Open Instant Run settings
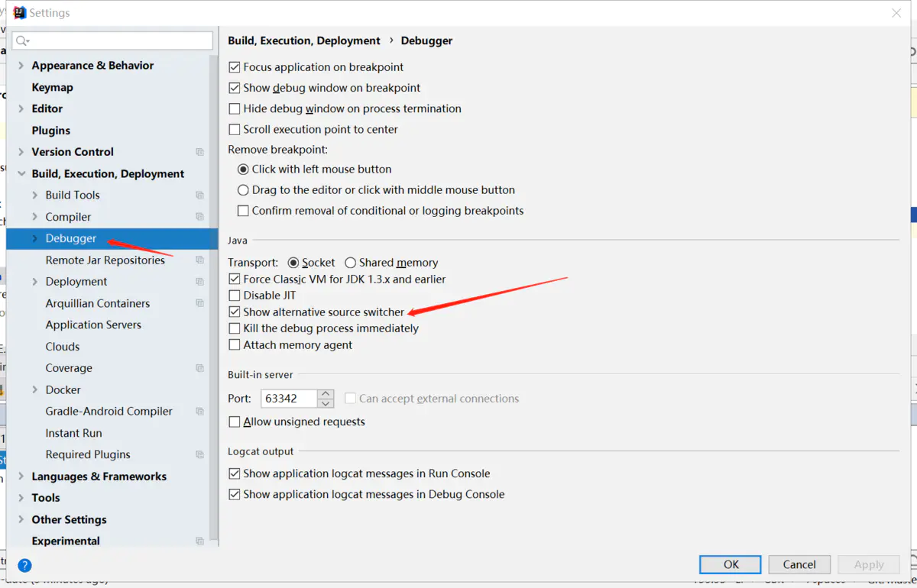The image size is (917, 588). click(x=74, y=433)
